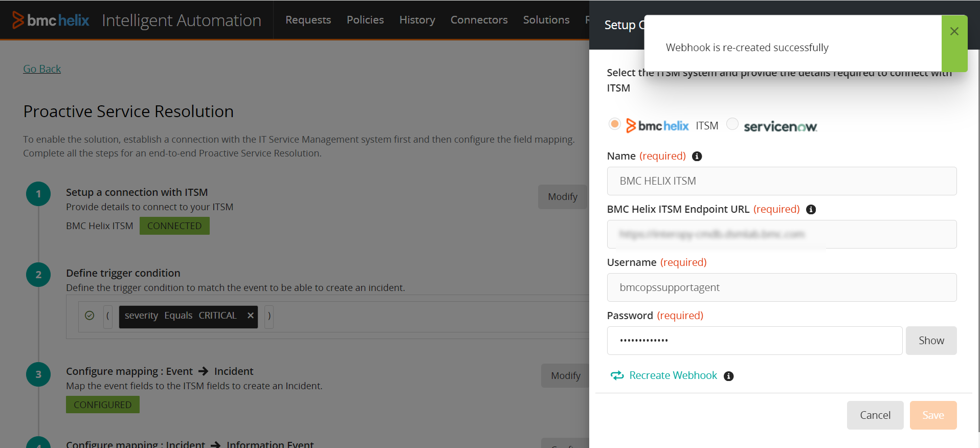Click the step 1 circle marker
980x448 pixels.
38,194
